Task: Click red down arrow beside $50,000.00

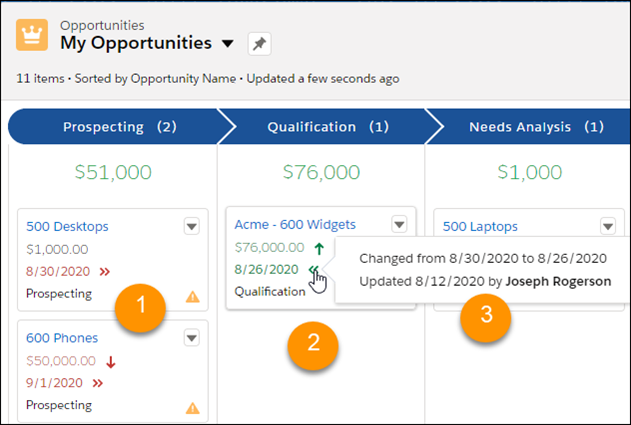Action: click(111, 361)
